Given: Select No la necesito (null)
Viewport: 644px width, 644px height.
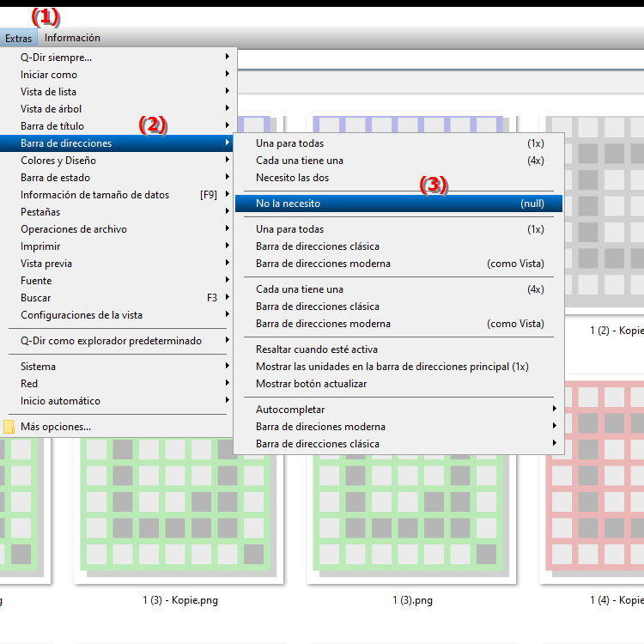Looking at the screenshot, I should point(398,204).
